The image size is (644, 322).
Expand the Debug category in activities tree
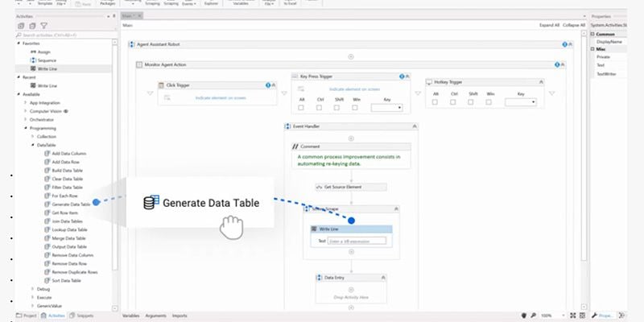coord(32,289)
